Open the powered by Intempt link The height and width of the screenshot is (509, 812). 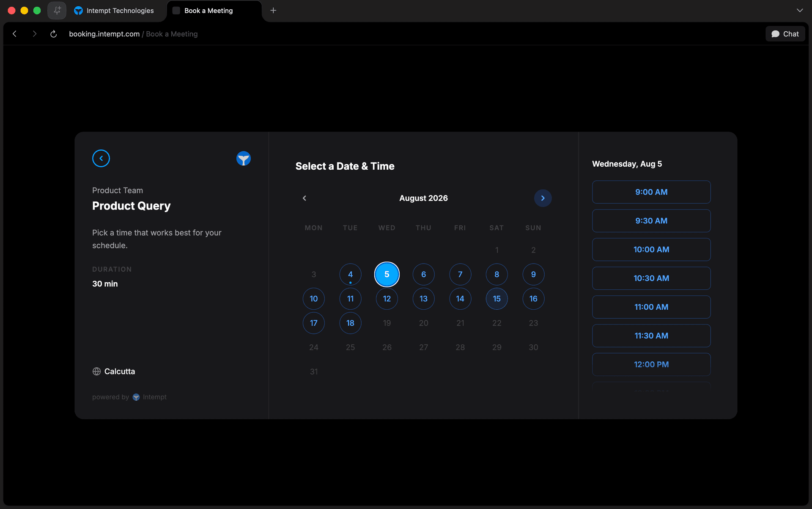[x=129, y=397]
